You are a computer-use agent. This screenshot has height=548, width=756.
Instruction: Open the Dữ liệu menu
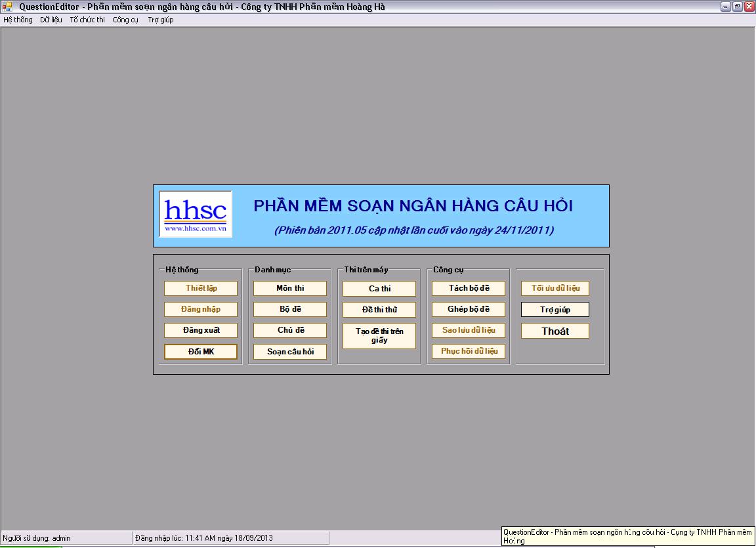click(51, 20)
